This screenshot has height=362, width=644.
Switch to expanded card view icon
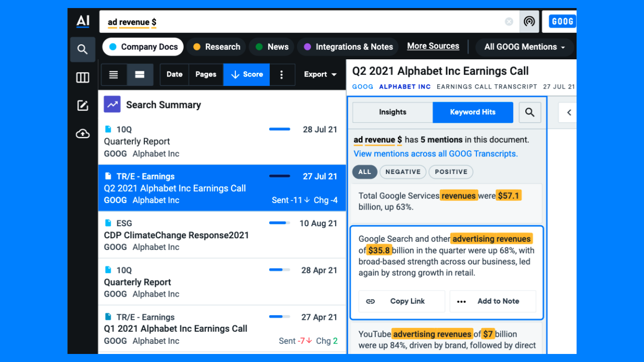coord(140,74)
